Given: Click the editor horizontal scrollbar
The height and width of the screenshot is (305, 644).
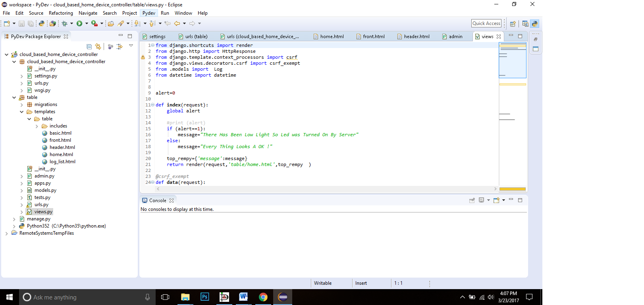Looking at the screenshot, I should pyautogui.click(x=326, y=189).
